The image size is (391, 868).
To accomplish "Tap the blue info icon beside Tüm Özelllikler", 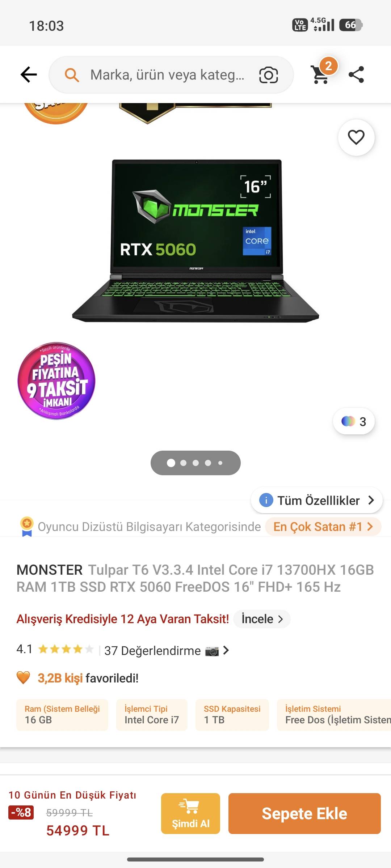I will [266, 500].
